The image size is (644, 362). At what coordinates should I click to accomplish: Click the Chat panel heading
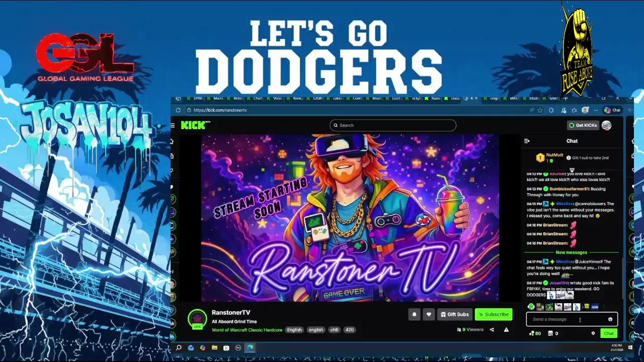(572, 141)
